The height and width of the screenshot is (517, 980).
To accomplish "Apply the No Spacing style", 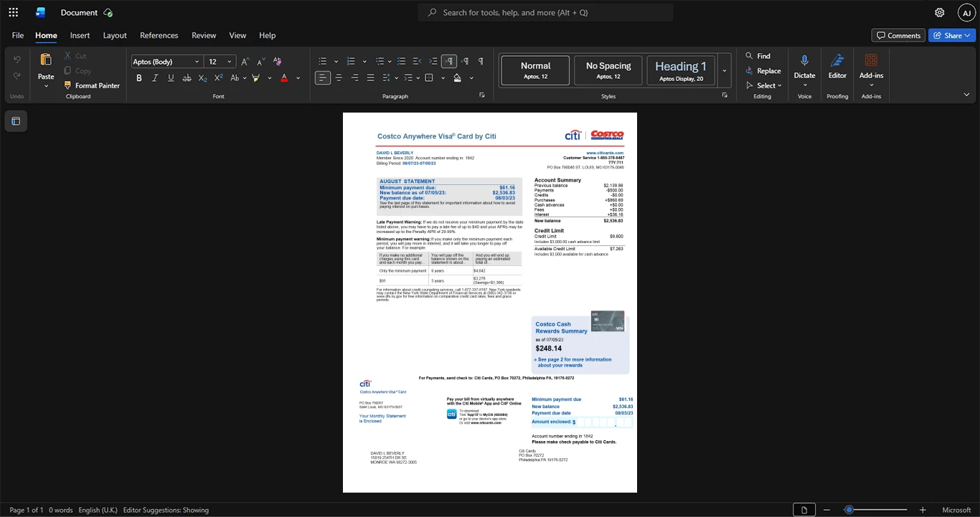I will pos(608,70).
